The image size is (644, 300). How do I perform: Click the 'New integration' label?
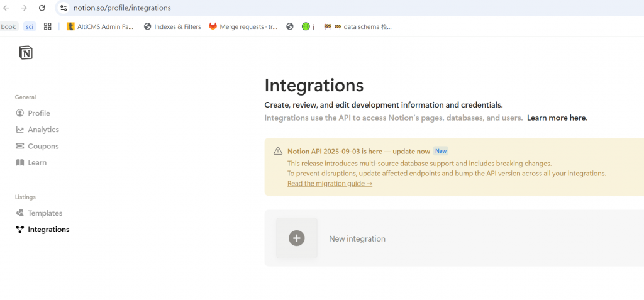357,239
